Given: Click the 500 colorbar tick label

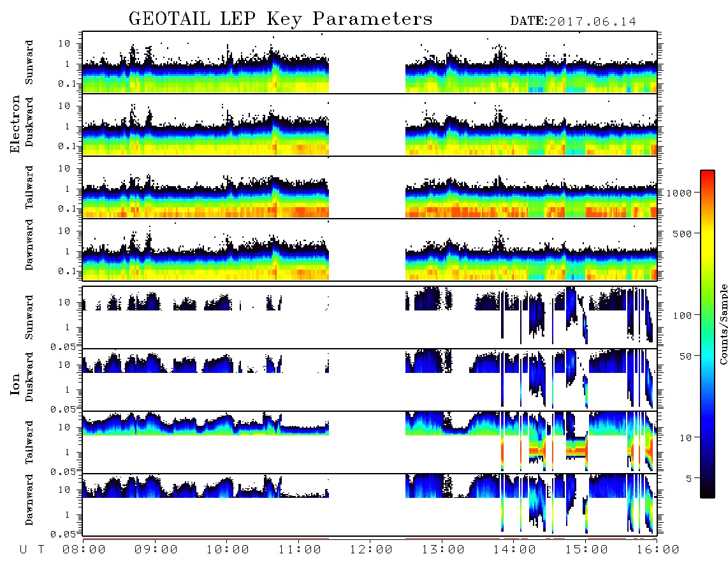Looking at the screenshot, I should click(x=682, y=233).
